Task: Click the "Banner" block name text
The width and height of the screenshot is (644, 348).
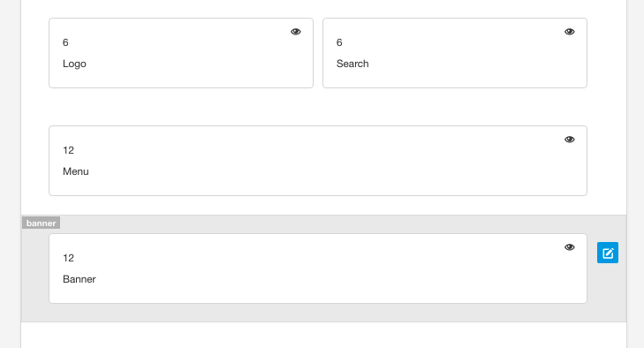Action: [80, 279]
